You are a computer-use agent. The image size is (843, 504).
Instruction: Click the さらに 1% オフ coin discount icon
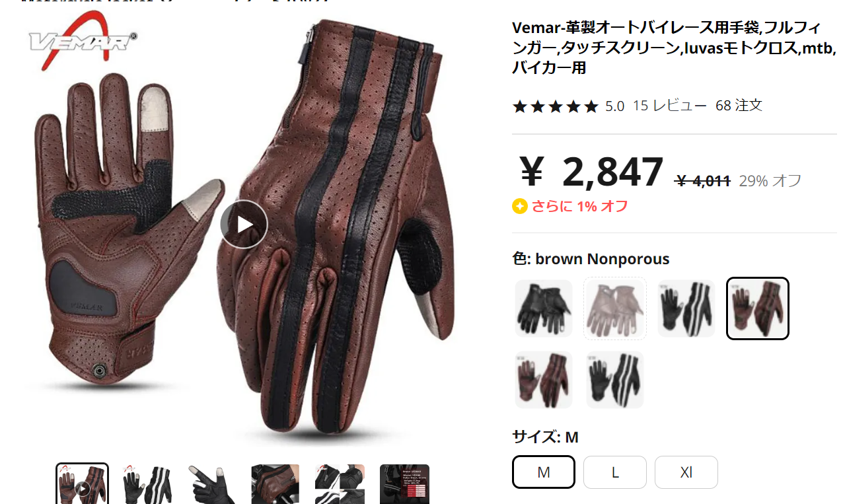pyautogui.click(x=520, y=206)
